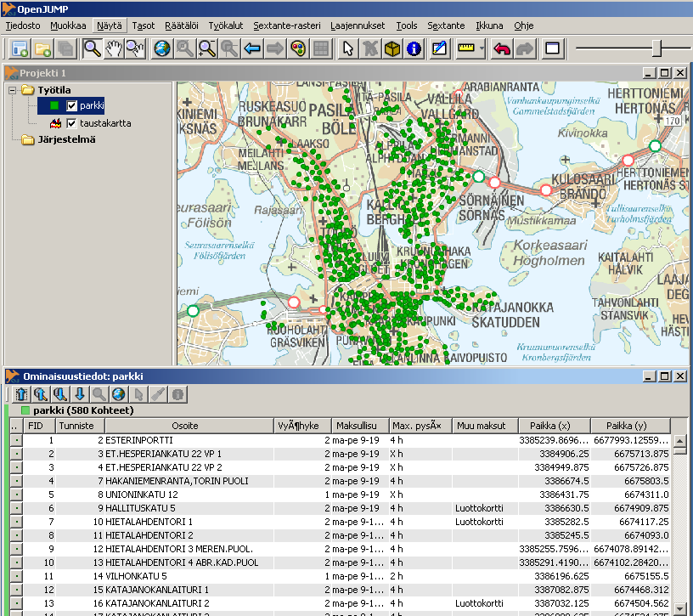Click zoom to previous row icon in attribute toolbar
Viewport: 693px width, 616px height.
pos(40,394)
